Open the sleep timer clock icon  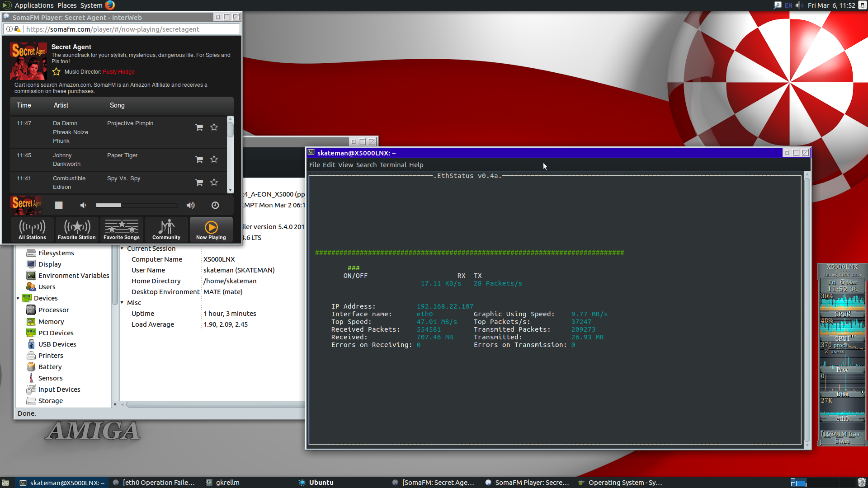[215, 205]
